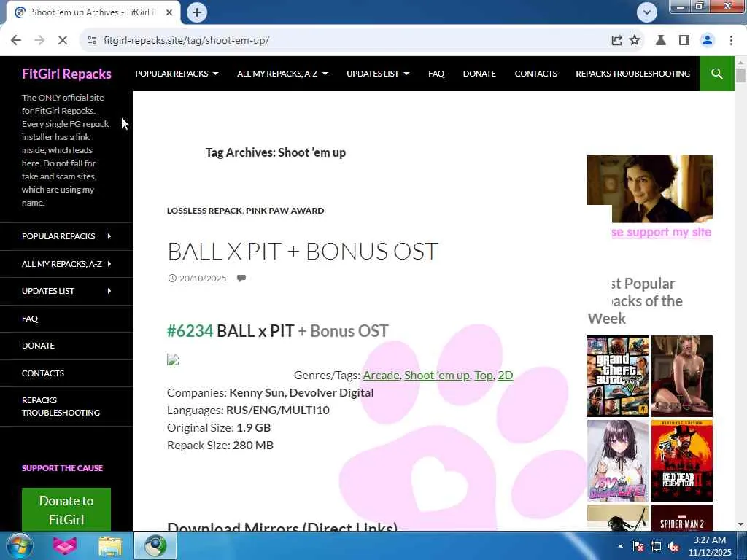Click the comments bubble icon under post title
Viewport: 747px width, 560px height.
point(241,278)
